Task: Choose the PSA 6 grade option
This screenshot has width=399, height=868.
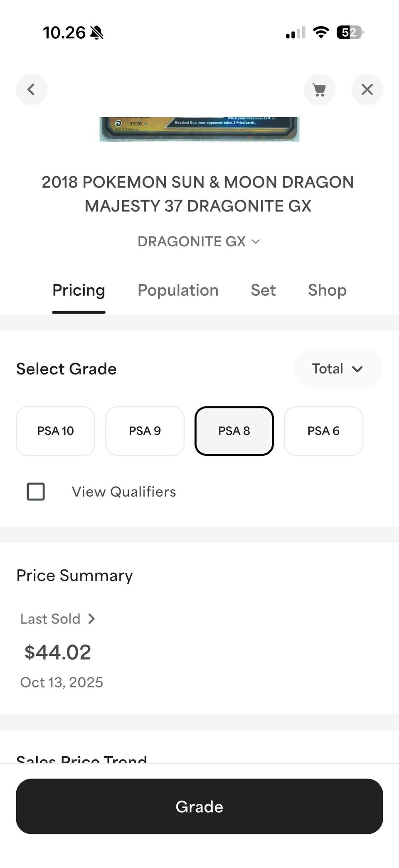Action: (x=323, y=431)
